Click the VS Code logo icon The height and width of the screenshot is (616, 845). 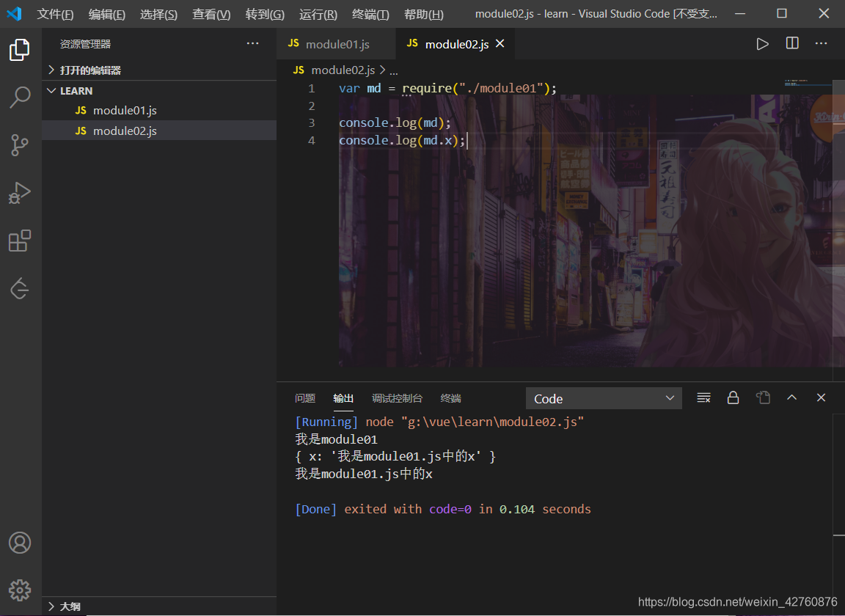(14, 13)
